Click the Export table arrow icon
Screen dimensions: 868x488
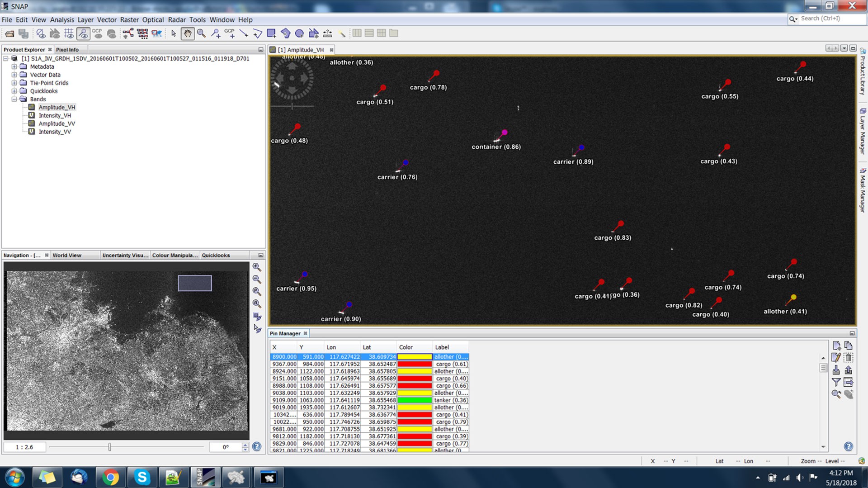[x=849, y=382]
